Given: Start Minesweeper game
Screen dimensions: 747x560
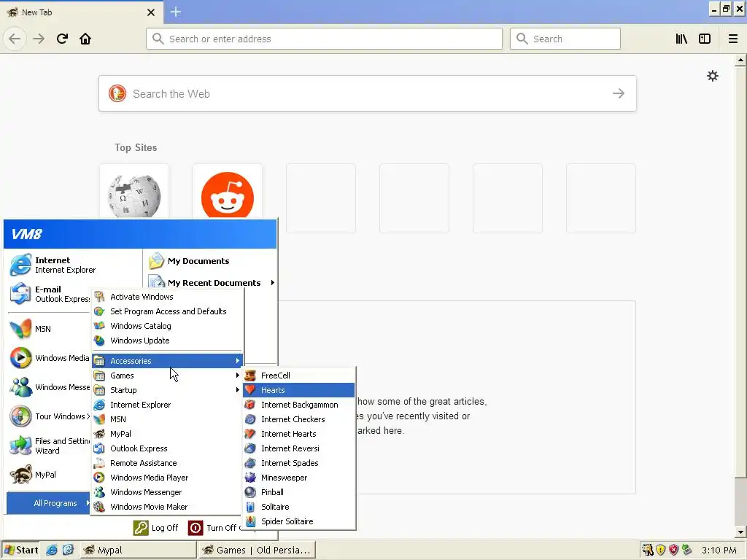Looking at the screenshot, I should pyautogui.click(x=299, y=478).
